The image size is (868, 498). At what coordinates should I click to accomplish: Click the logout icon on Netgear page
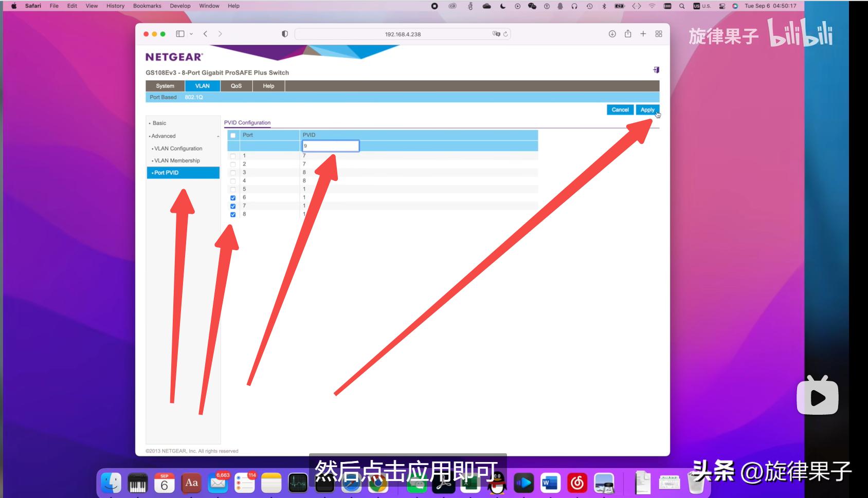(x=656, y=70)
